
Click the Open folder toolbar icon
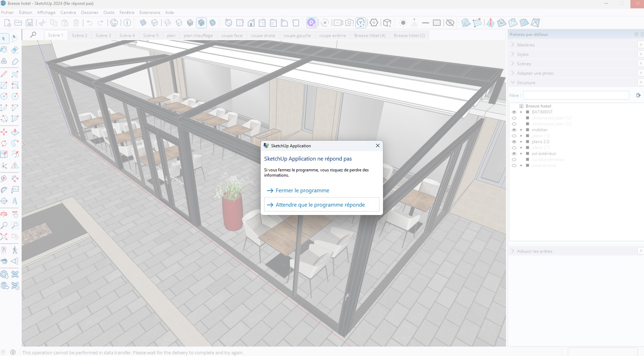coord(18,23)
